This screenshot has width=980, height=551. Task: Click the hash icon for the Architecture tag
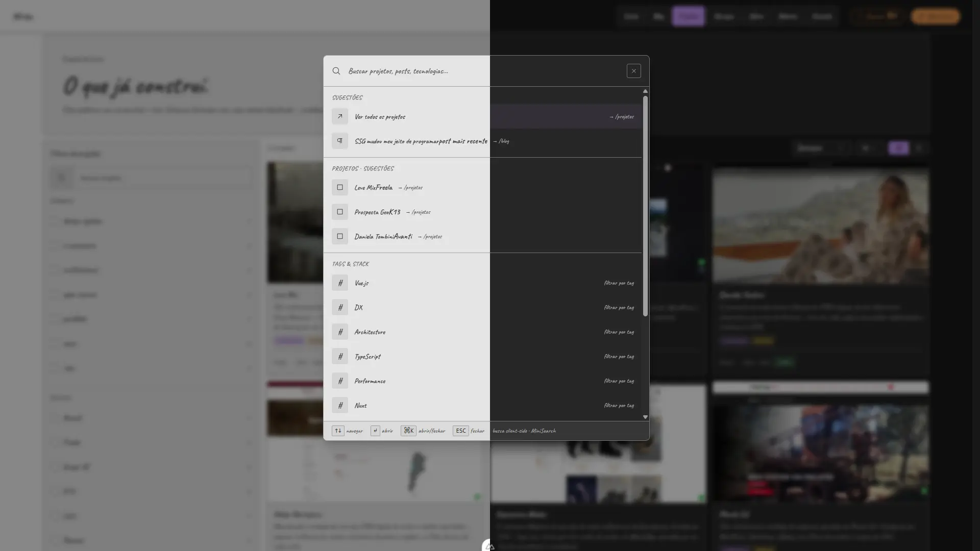coord(340,332)
